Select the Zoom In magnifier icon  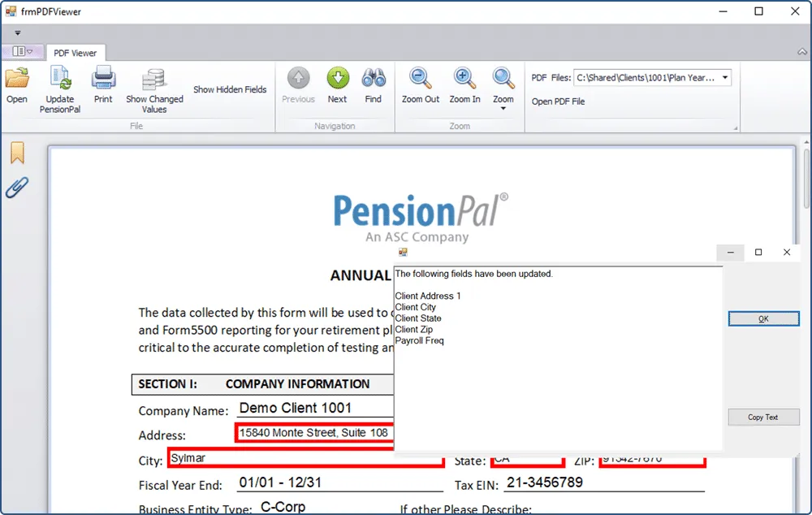(x=464, y=79)
